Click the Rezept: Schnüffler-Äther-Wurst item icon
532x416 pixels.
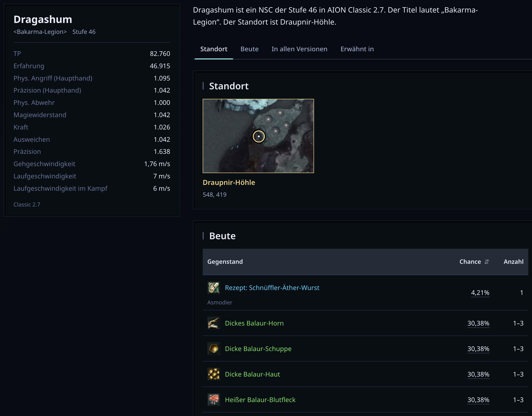[214, 287]
